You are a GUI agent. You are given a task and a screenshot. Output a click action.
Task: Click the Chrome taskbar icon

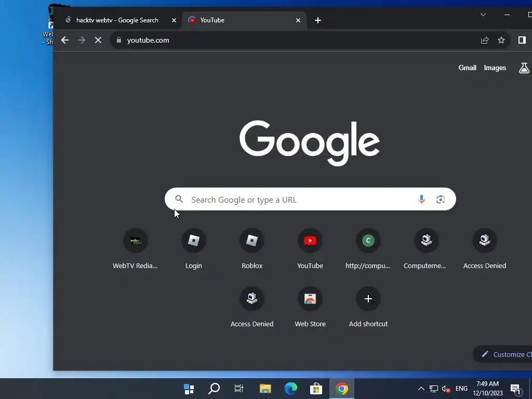[342, 389]
